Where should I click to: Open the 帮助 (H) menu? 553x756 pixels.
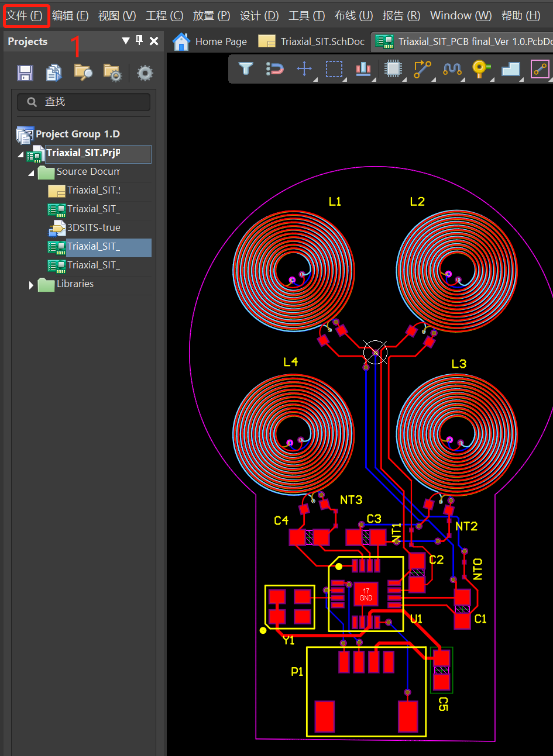pos(521,16)
